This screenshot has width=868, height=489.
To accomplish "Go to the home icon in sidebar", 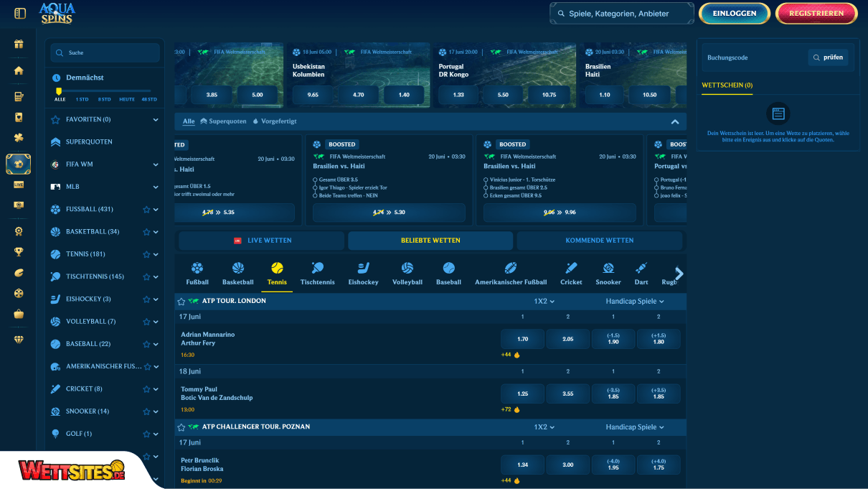I will [19, 70].
